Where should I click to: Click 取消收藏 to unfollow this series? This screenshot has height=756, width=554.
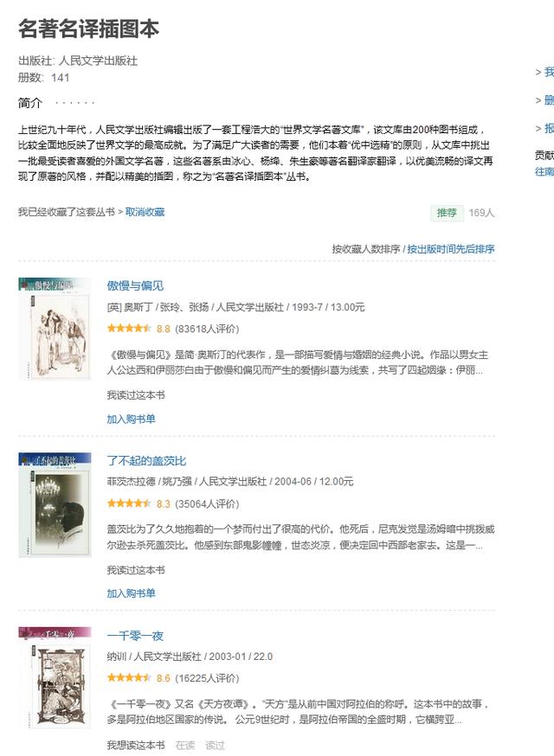coord(145,212)
